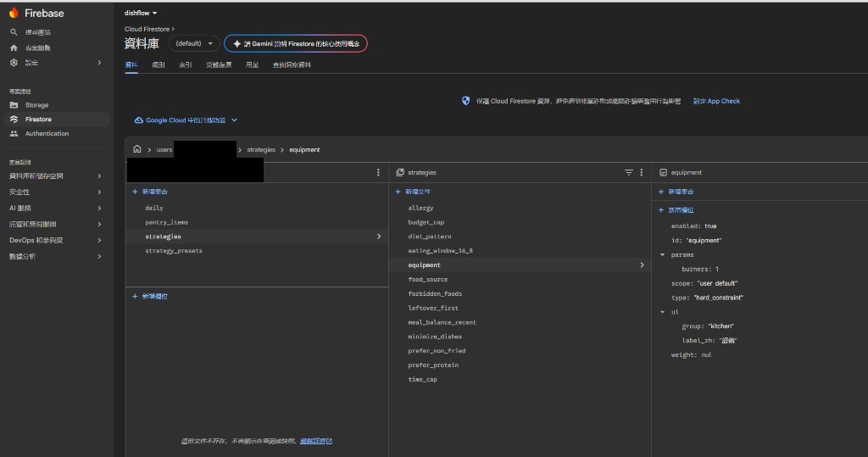The height and width of the screenshot is (457, 868).
Task: Filter the strategies collection documents
Action: click(x=628, y=172)
